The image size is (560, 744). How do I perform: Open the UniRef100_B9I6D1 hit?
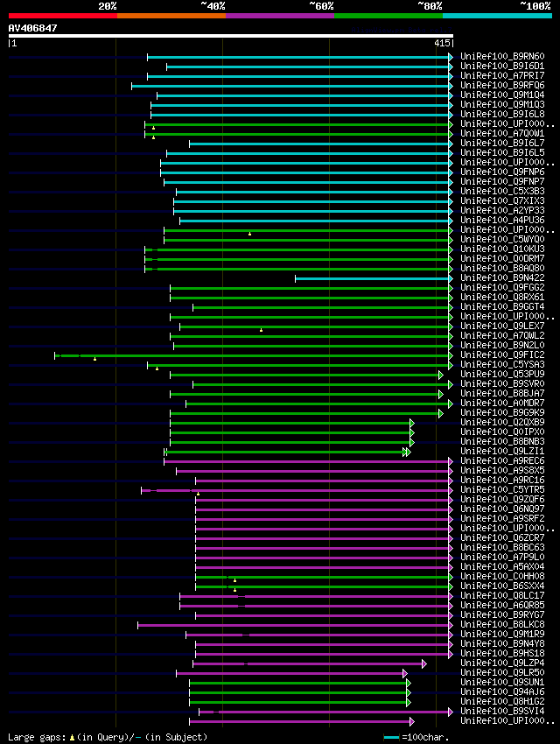tap(502, 66)
